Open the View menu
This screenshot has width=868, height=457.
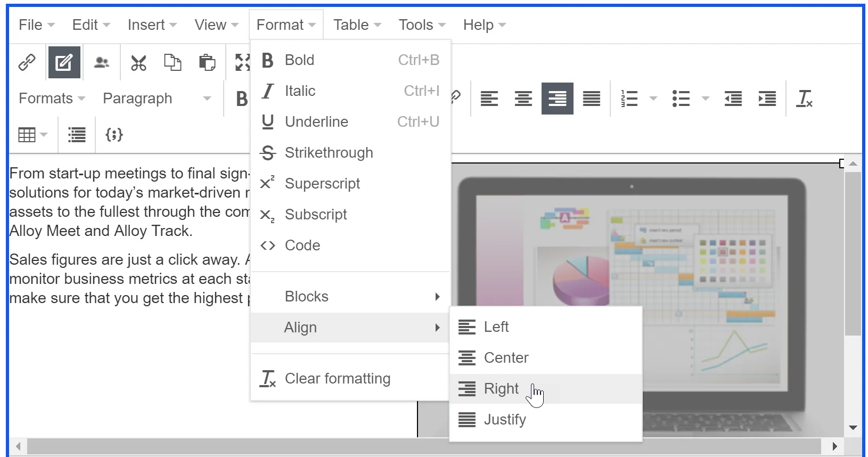click(216, 25)
